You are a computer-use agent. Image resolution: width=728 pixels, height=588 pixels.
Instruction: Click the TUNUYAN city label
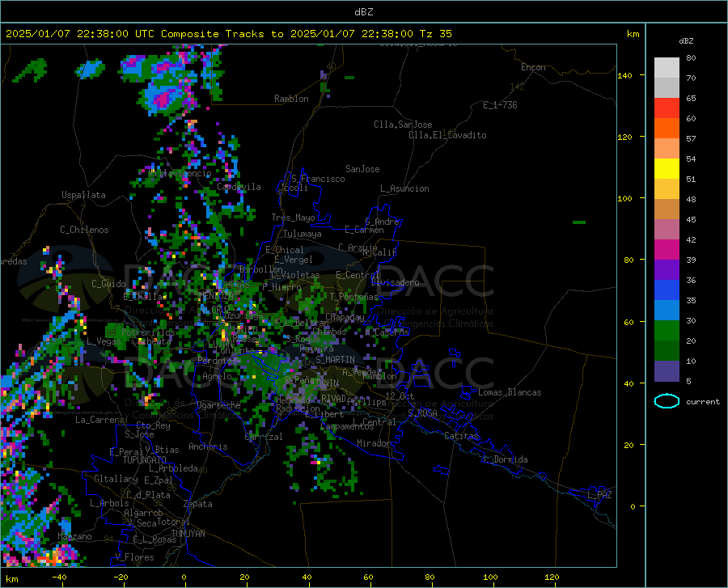pos(188,534)
